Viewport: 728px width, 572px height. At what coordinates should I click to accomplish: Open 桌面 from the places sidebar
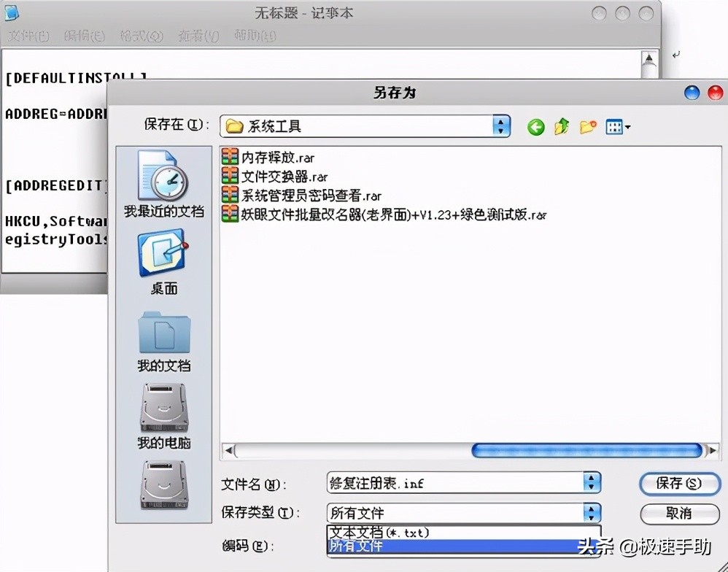click(x=162, y=263)
